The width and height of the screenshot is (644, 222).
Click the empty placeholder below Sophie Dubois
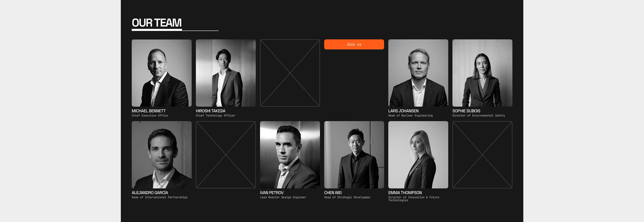(482, 155)
